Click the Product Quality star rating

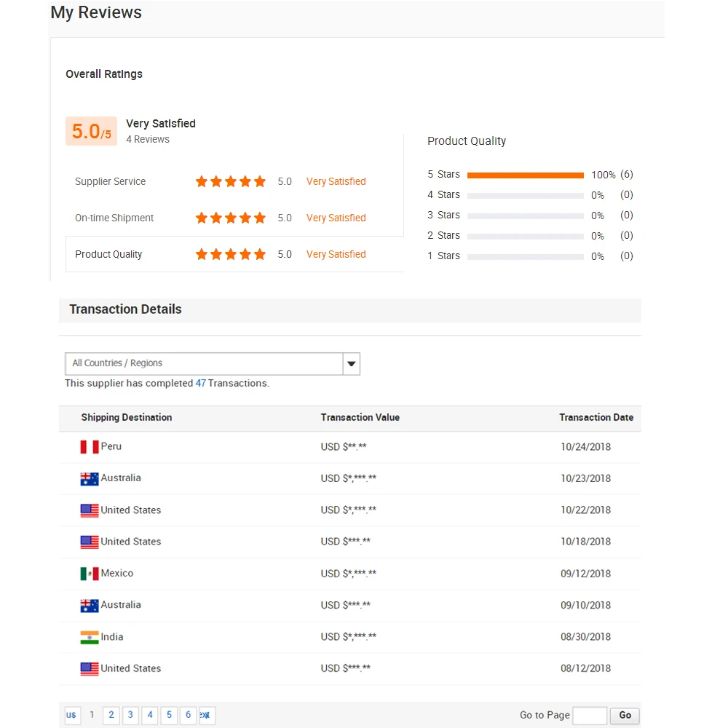[230, 255]
